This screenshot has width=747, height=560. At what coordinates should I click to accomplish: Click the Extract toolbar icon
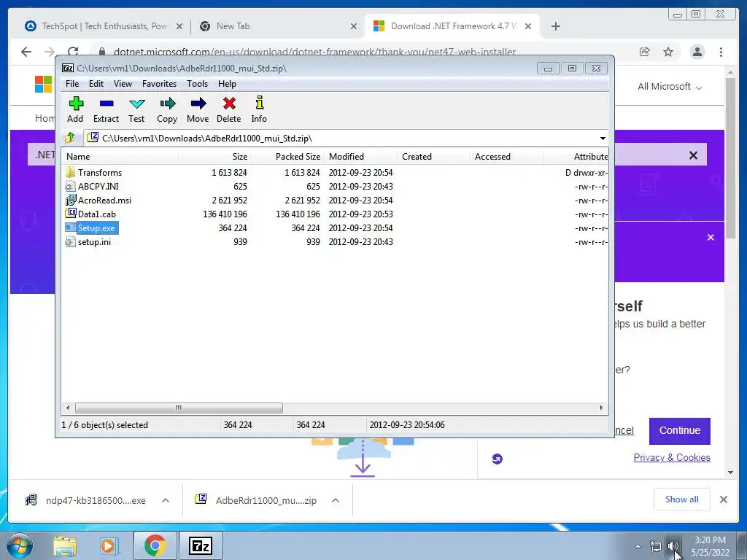tap(106, 109)
